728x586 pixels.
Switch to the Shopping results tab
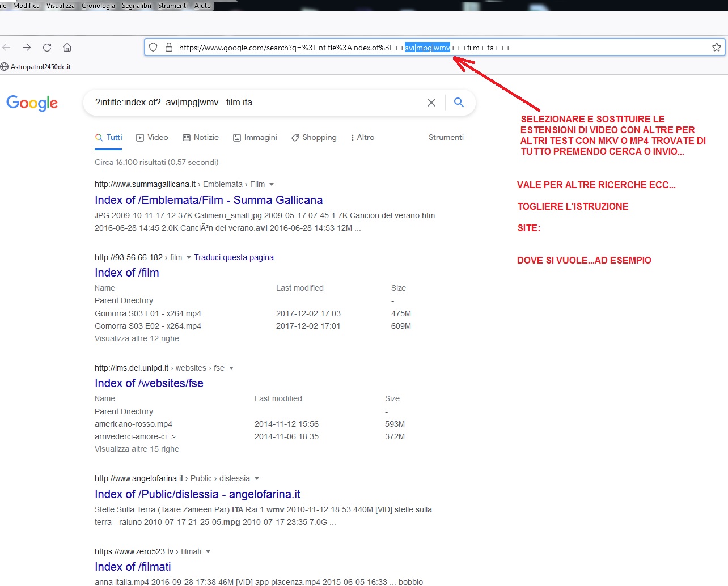click(314, 138)
